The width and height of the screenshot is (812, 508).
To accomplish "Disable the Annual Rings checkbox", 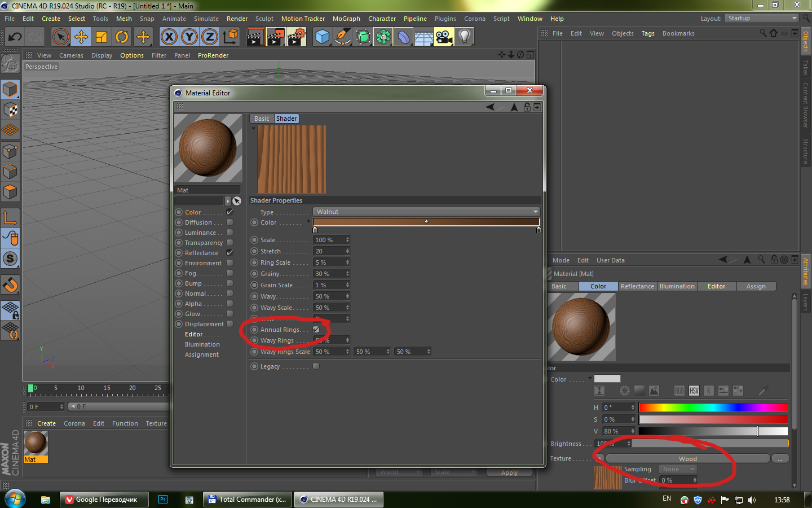I will [316, 330].
